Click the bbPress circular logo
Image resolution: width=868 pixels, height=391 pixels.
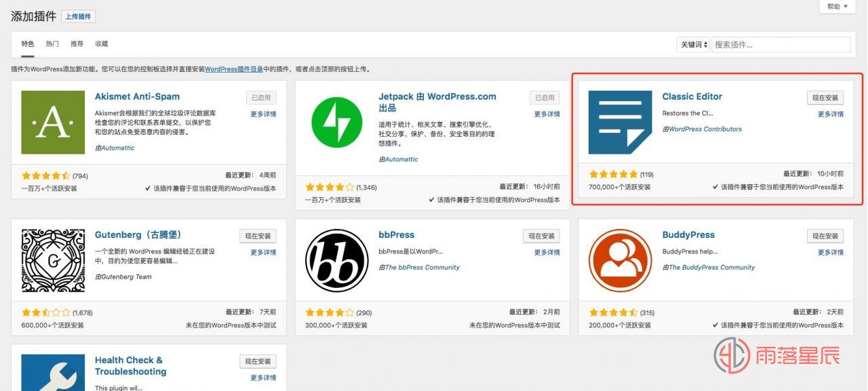[x=336, y=260]
